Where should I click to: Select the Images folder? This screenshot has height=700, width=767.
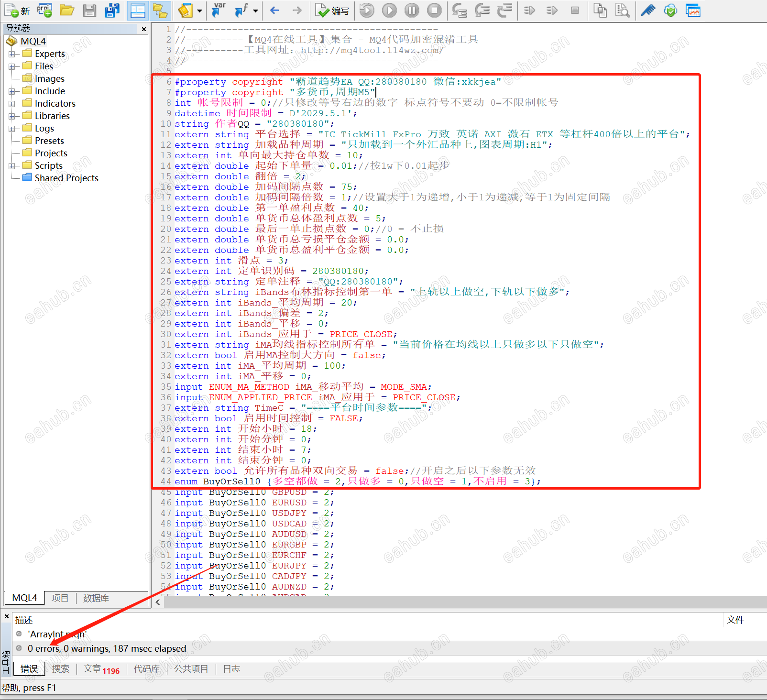49,78
